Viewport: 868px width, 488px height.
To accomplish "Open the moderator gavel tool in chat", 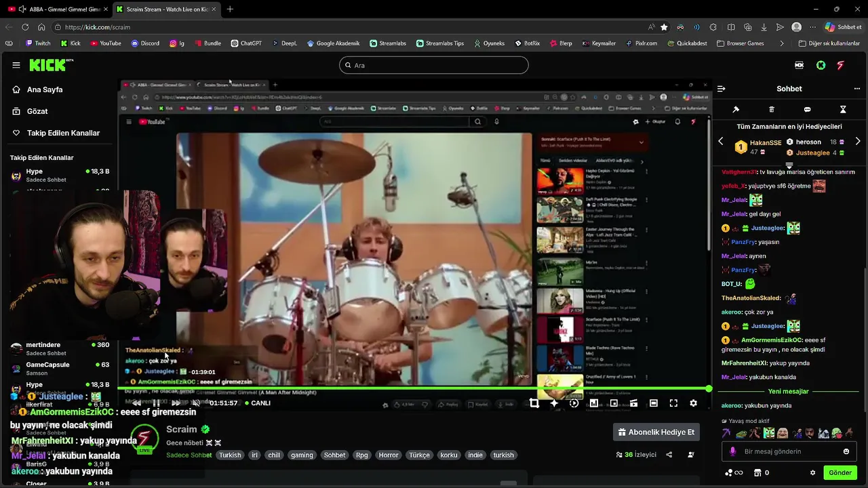I will tap(736, 109).
